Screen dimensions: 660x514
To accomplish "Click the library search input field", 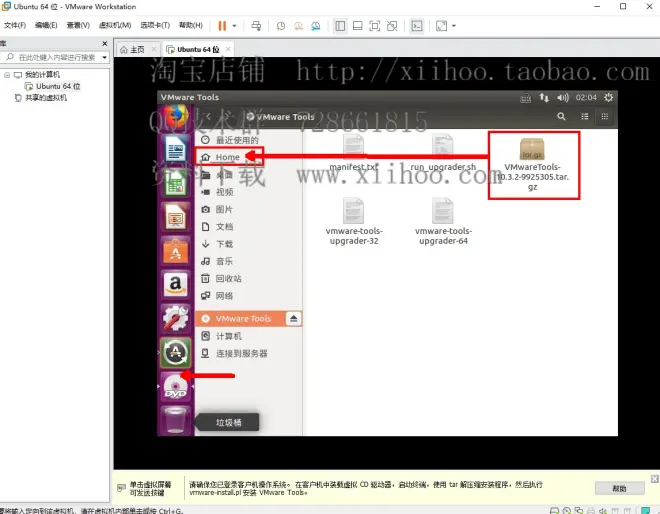I will pyautogui.click(x=55, y=57).
